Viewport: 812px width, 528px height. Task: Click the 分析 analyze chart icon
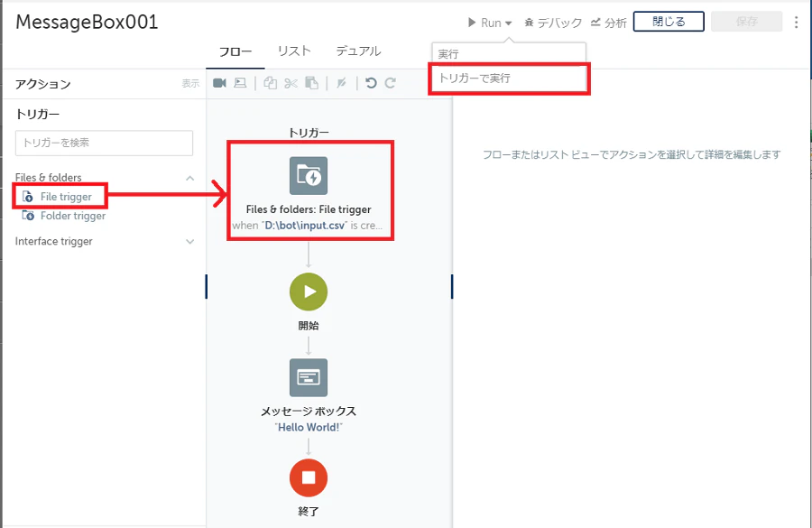595,23
